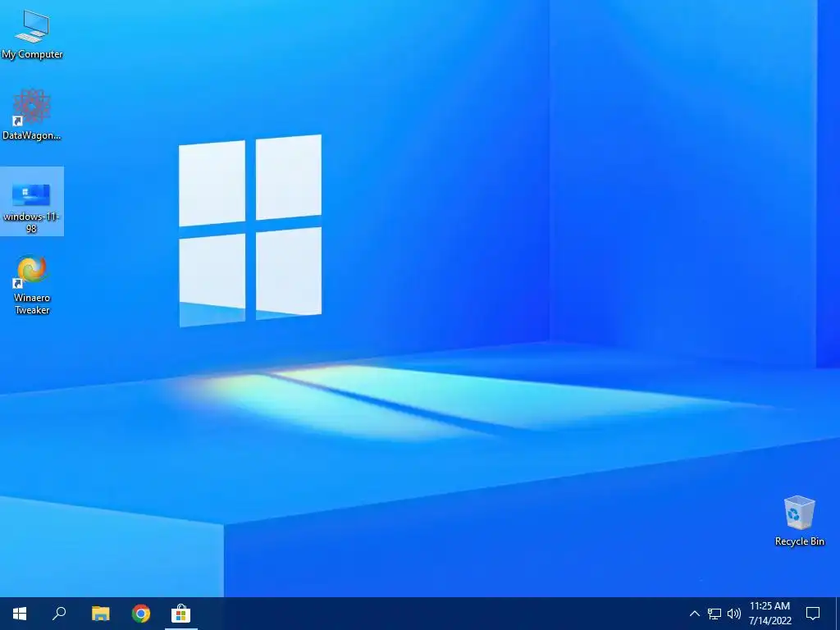Select the My Computer desktop icon
The width and height of the screenshot is (840, 630).
point(32,34)
